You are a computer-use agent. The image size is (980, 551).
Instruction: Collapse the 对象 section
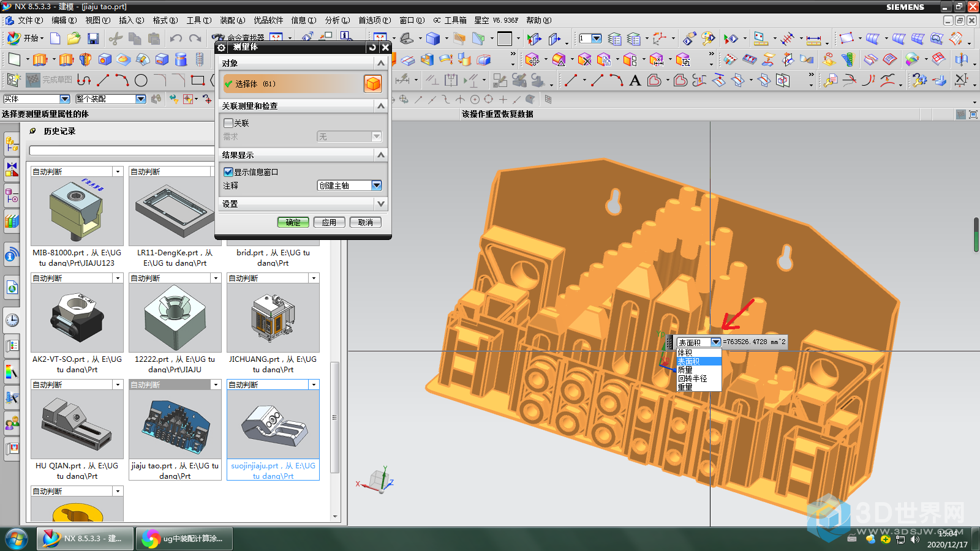point(381,63)
